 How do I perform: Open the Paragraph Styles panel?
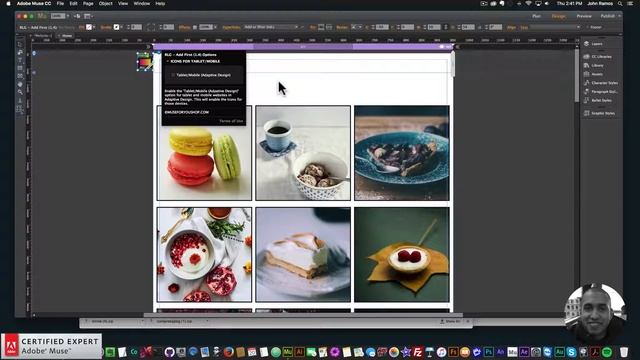pyautogui.click(x=604, y=91)
